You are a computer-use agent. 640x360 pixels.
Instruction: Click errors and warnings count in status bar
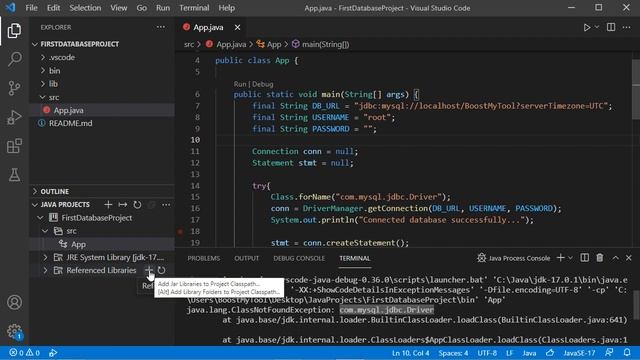click(24, 353)
